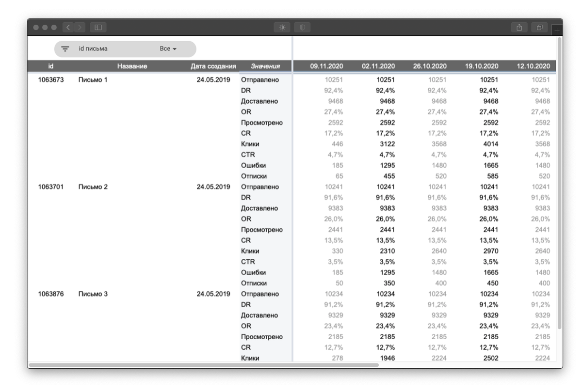
Task: Click the id письма filter label
Action: point(93,49)
